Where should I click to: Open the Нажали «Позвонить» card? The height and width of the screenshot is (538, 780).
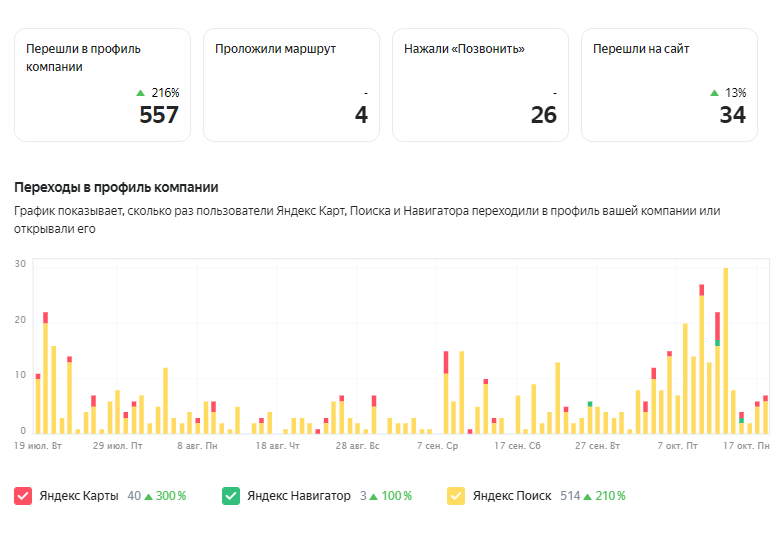pyautogui.click(x=481, y=85)
